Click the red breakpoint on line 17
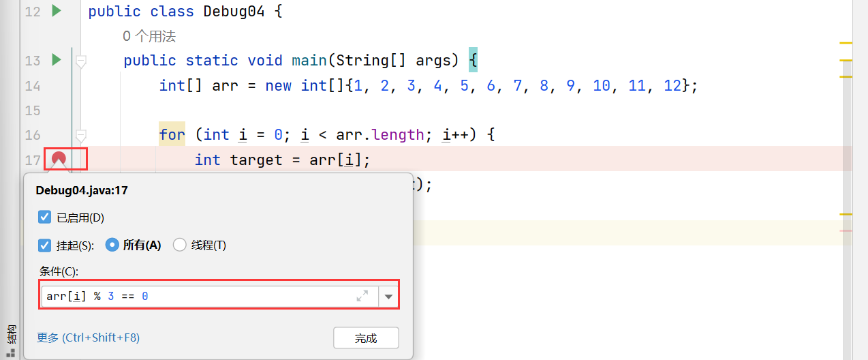Image resolution: width=868 pixels, height=360 pixels. (59, 159)
